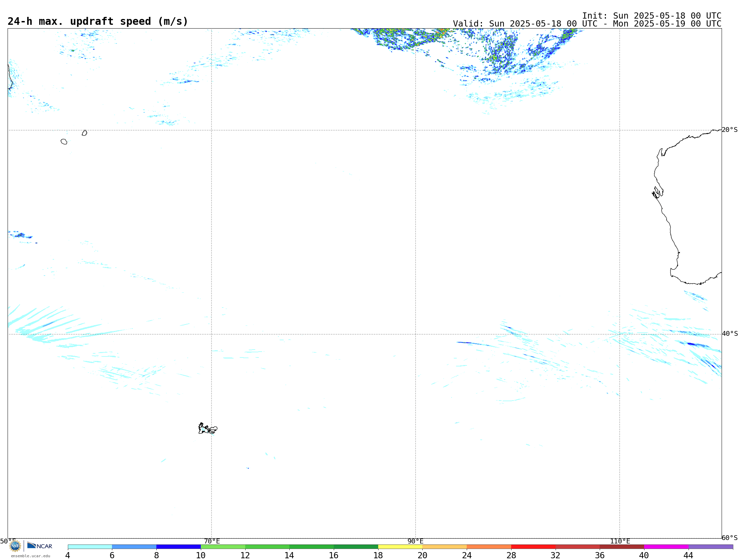Pick the light blue 6–8 colorbar swatch
The width and height of the screenshot is (744, 560).
134,547
